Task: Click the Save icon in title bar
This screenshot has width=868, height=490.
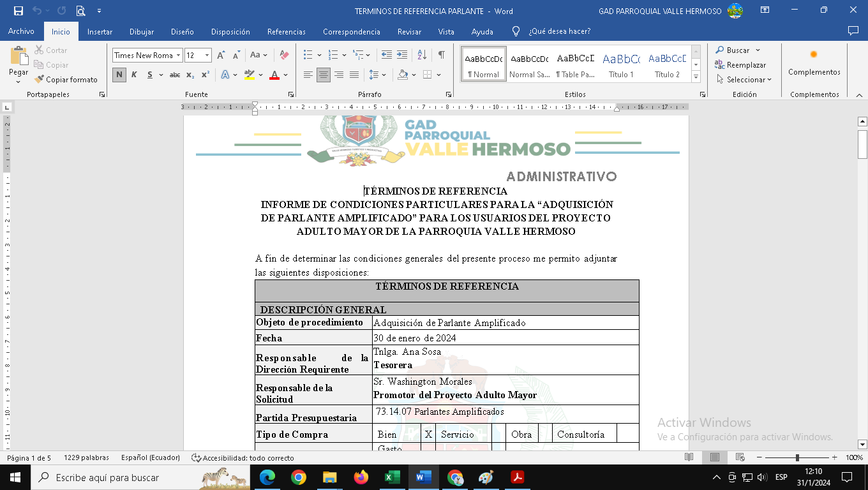Action: pyautogui.click(x=18, y=11)
